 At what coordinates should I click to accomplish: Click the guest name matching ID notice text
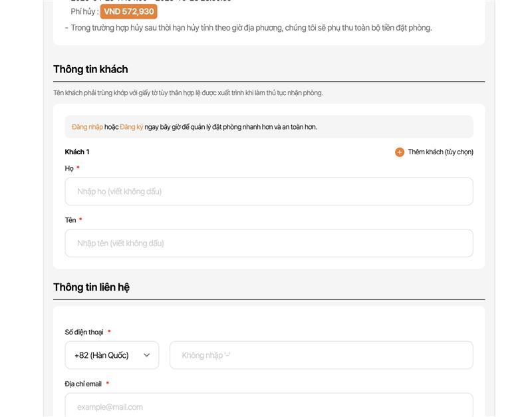[188, 93]
